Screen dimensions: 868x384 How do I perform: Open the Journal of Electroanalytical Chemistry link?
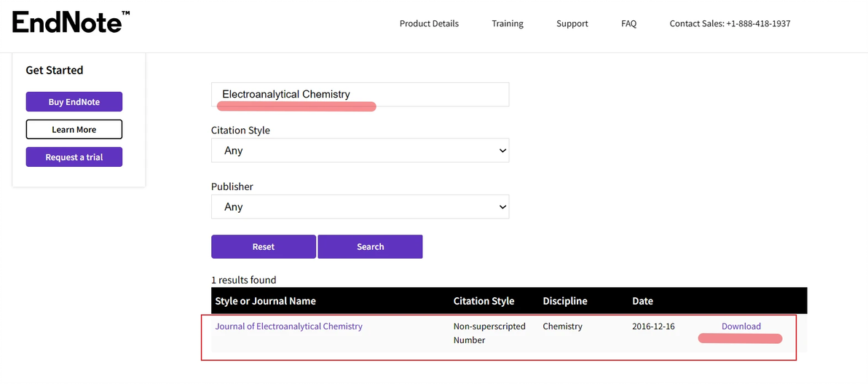coord(289,326)
